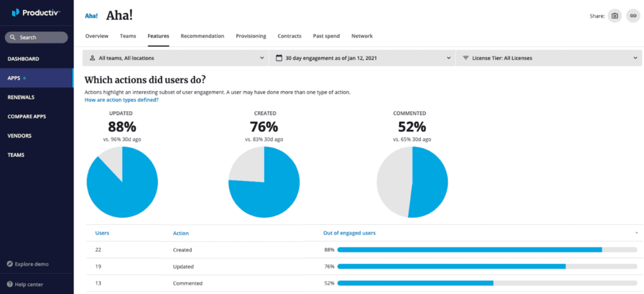Click the user count 13 cell
Viewport: 644px width, 294px height.
98,283
